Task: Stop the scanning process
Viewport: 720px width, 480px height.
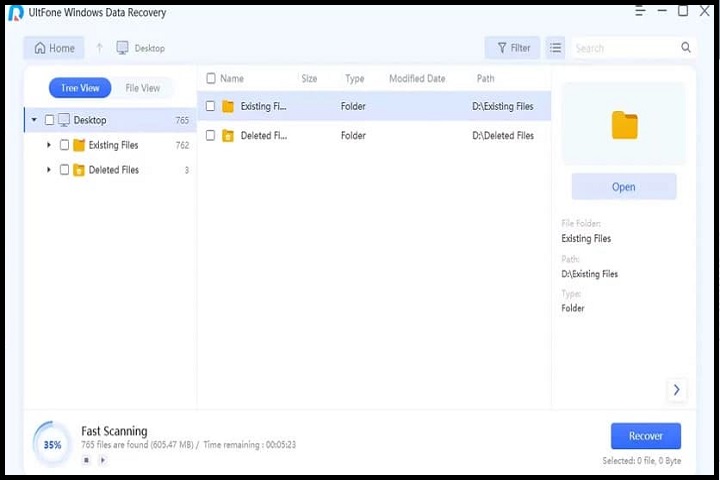Action: [86, 460]
